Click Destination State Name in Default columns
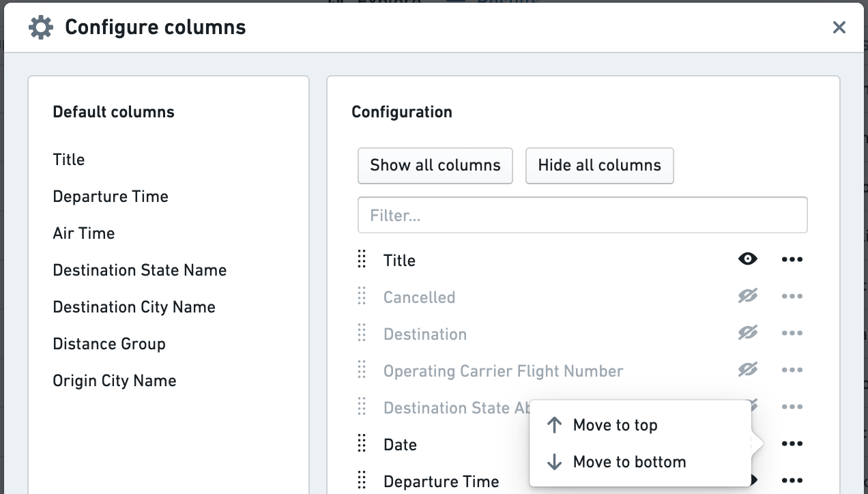Image resolution: width=868 pixels, height=494 pixels. [x=140, y=270]
